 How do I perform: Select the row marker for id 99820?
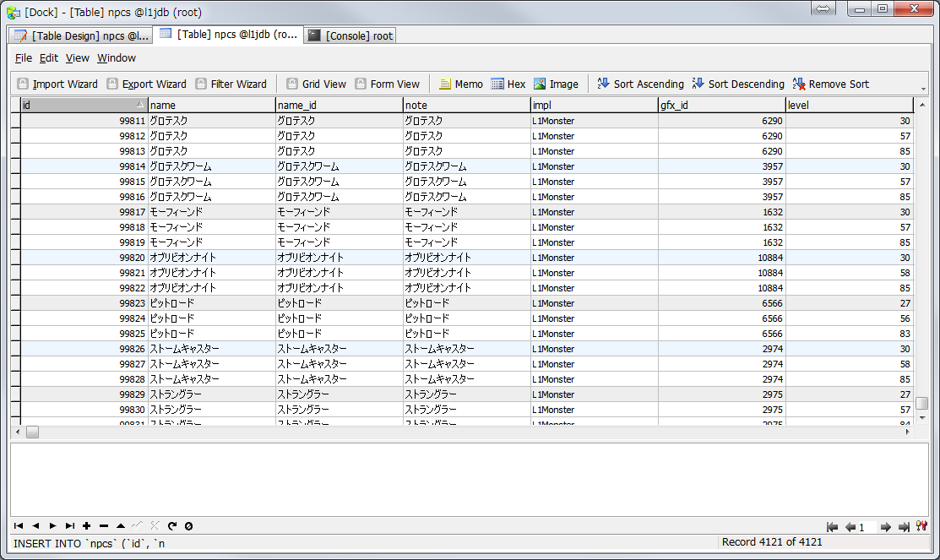point(15,258)
